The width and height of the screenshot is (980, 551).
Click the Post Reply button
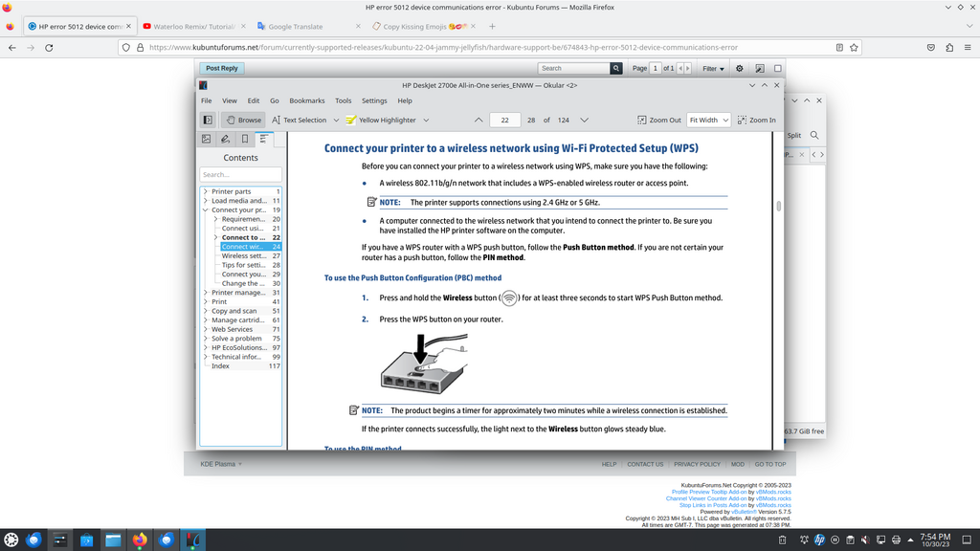coord(221,68)
